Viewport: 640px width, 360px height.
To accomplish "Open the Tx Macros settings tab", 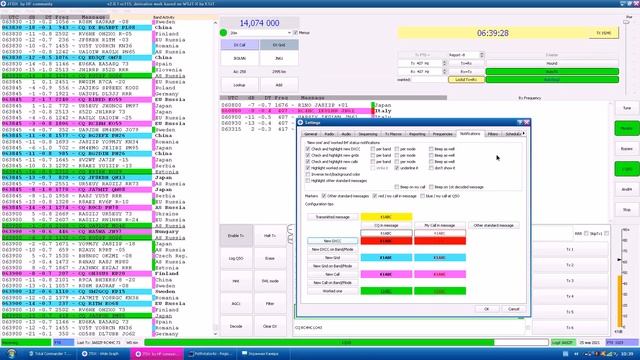I will click(393, 134).
